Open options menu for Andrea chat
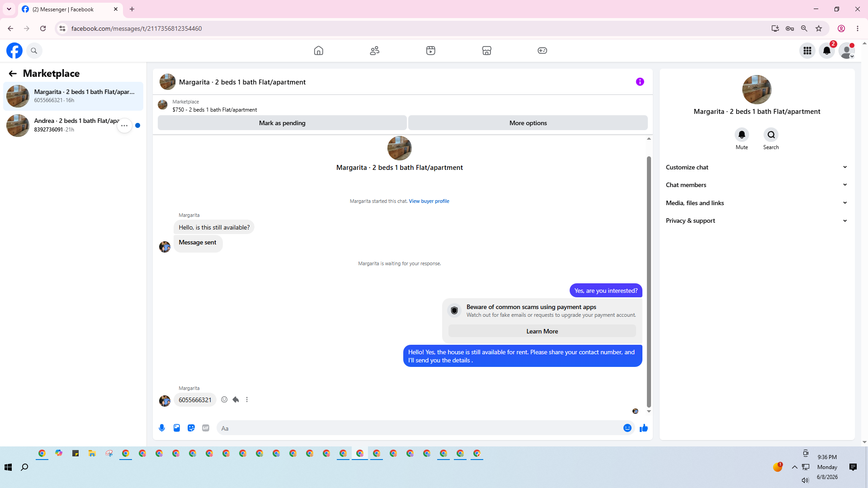868x488 pixels. pos(124,126)
